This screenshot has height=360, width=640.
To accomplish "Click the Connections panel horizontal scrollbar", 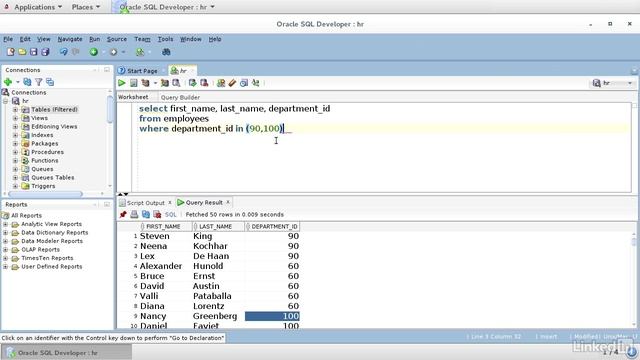I will 45,194.
